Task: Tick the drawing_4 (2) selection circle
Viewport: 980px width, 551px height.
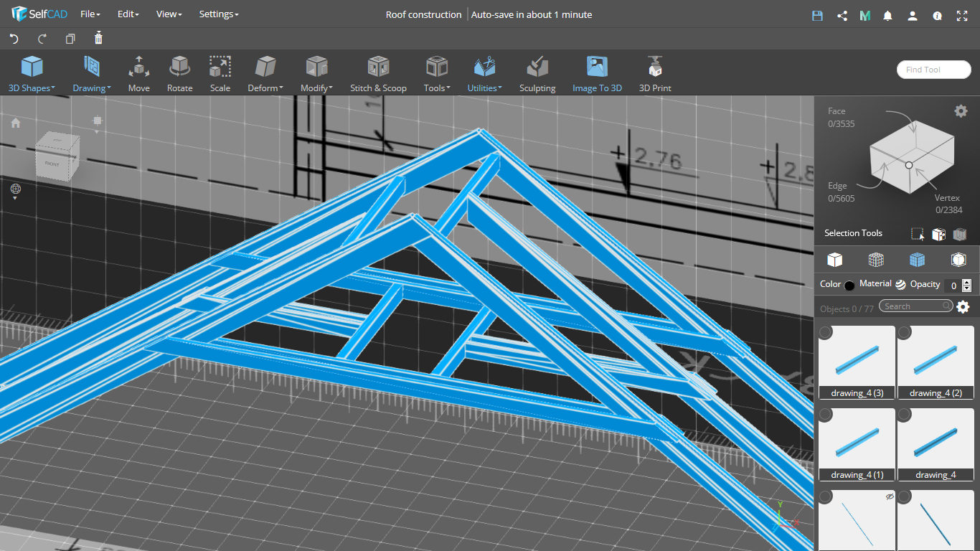Action: point(905,332)
